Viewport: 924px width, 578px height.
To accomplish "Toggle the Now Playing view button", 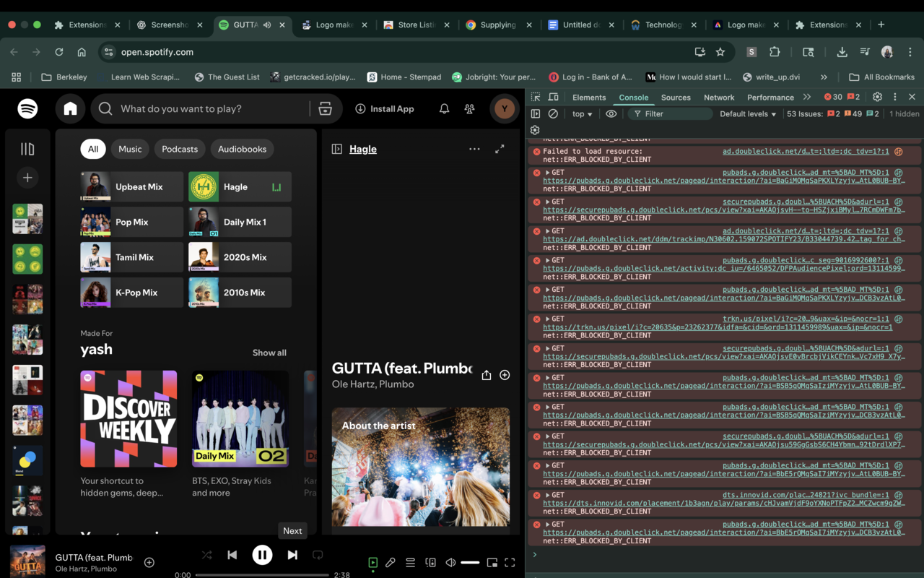I will [x=373, y=562].
